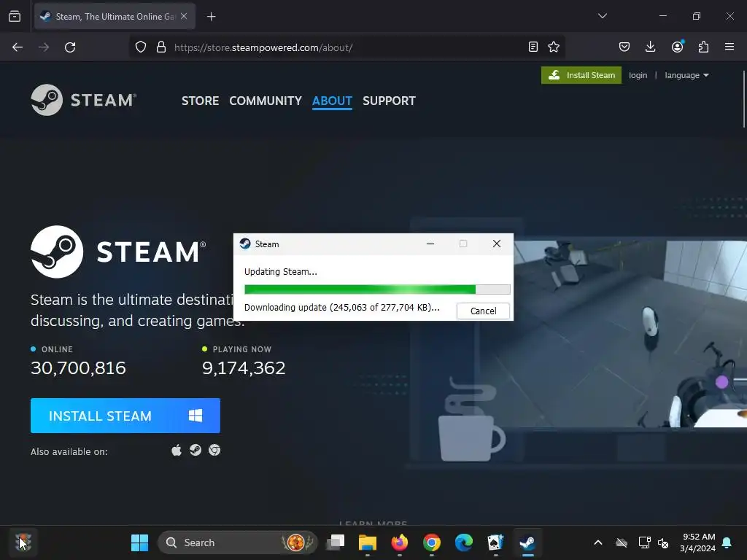Click the Steam logo in the page header

84,100
